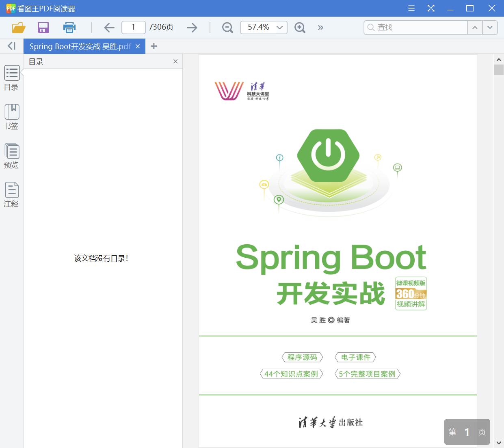Click the 查找 search field
Screen dimensions: 504x448
[415, 27]
